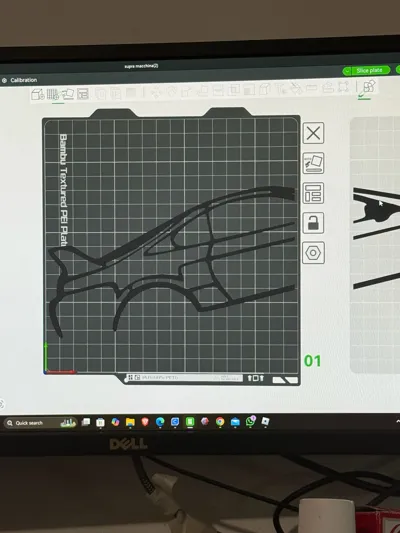Open the Mesh boolean tool
Viewport: 400px width, 533px height.
[x=233, y=90]
